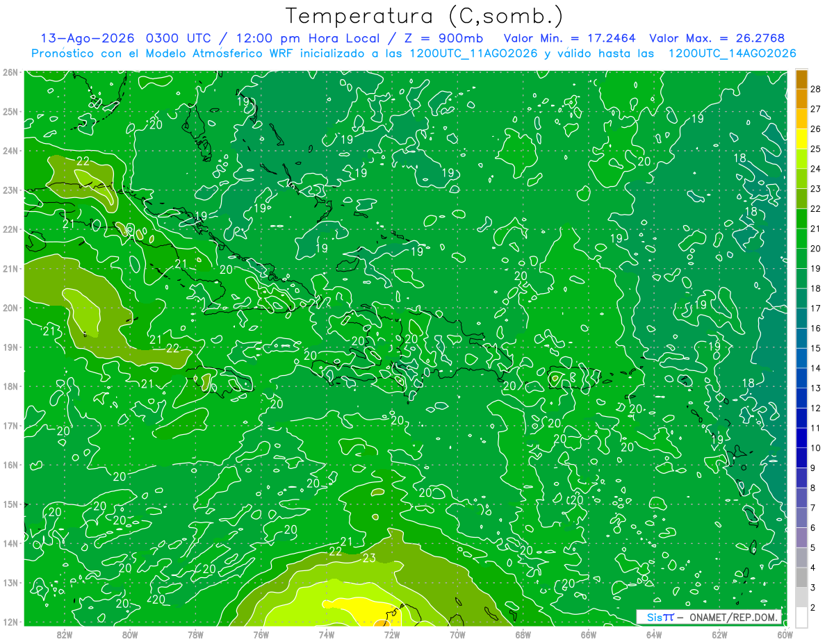Click the "22N" latitude axis label

click(x=10, y=229)
